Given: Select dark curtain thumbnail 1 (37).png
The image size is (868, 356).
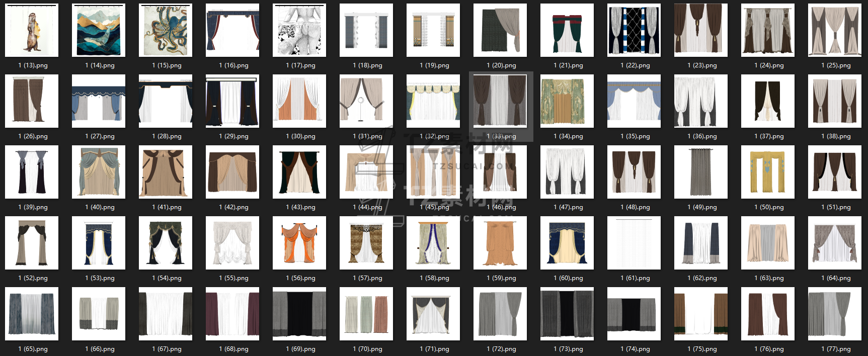Looking at the screenshot, I should coord(768,101).
